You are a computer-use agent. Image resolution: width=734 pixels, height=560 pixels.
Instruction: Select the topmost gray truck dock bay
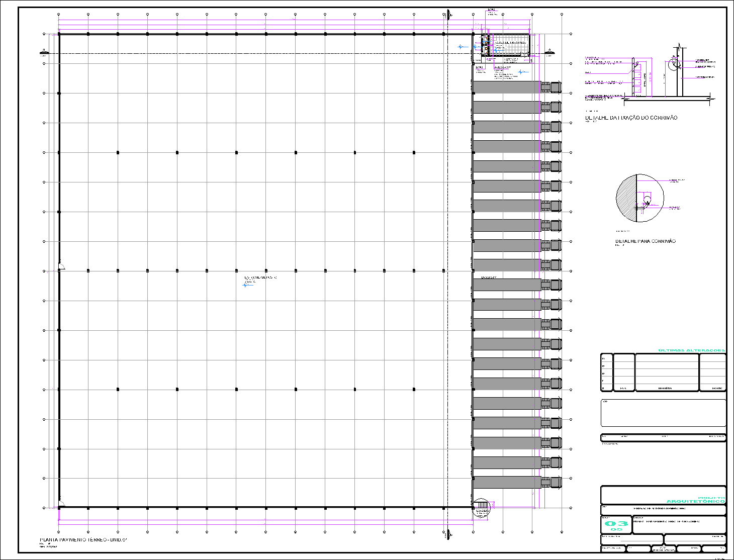point(506,87)
